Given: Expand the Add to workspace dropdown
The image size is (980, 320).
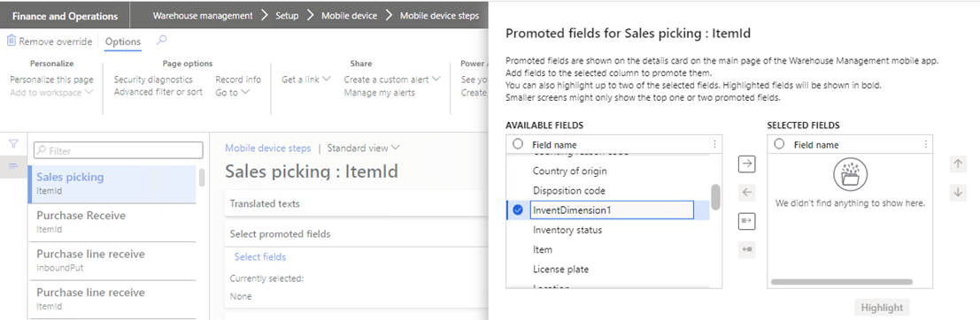Looking at the screenshot, I should [52, 92].
